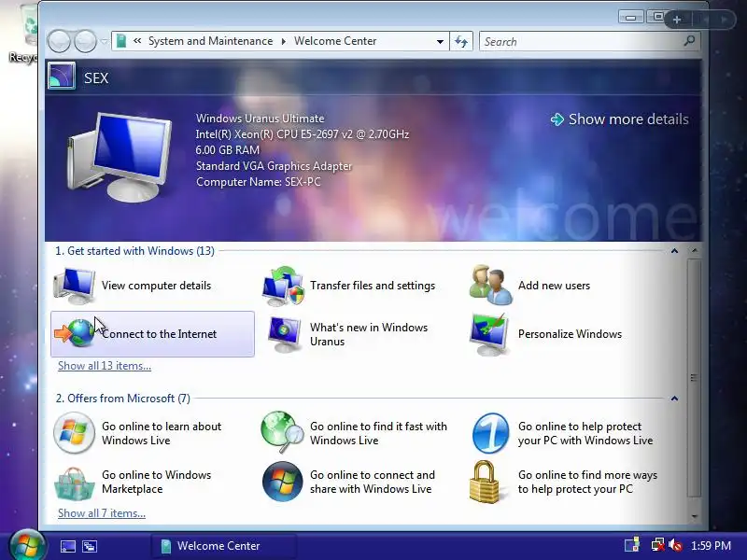
Task: Click the large computer image in header
Action: (120, 156)
